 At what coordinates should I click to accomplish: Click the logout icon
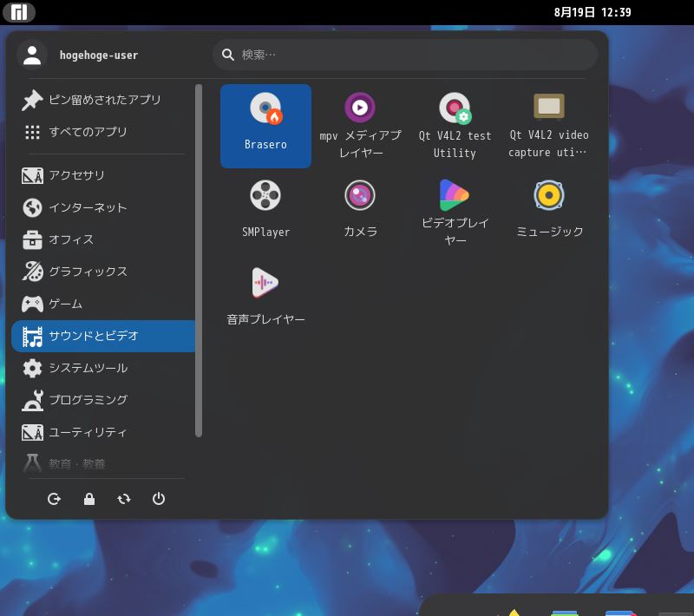(x=54, y=499)
